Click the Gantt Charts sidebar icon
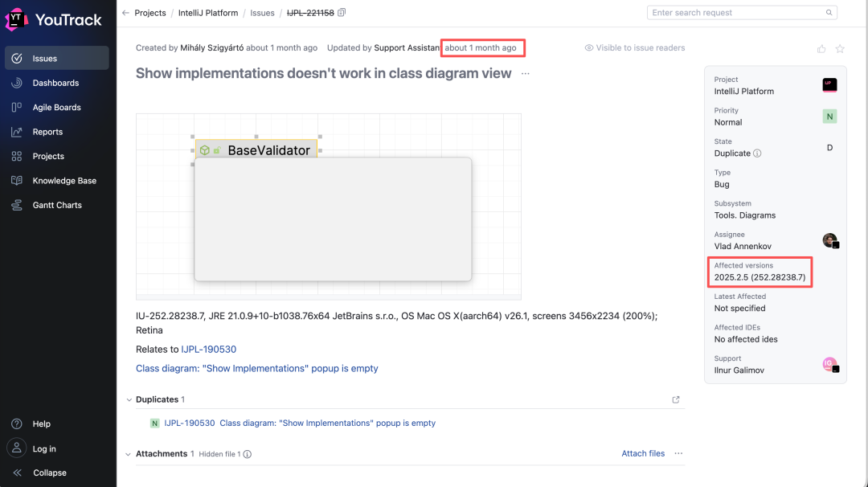Image resolution: width=868 pixels, height=487 pixels. tap(17, 205)
